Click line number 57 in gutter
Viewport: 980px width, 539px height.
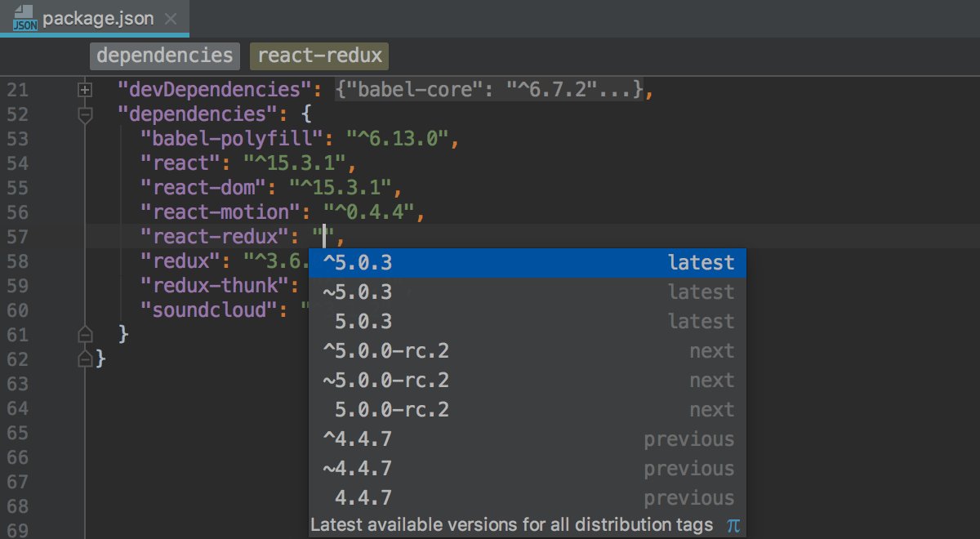click(x=17, y=236)
